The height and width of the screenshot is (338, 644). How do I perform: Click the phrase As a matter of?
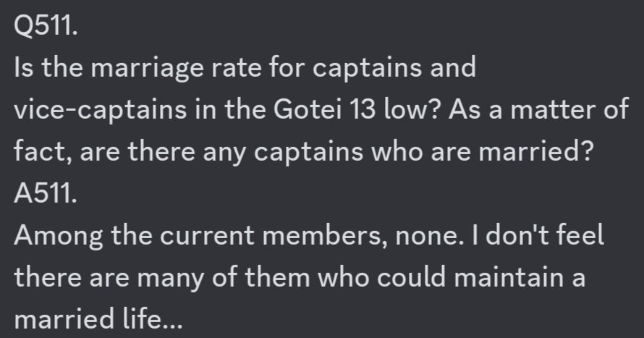(x=538, y=110)
